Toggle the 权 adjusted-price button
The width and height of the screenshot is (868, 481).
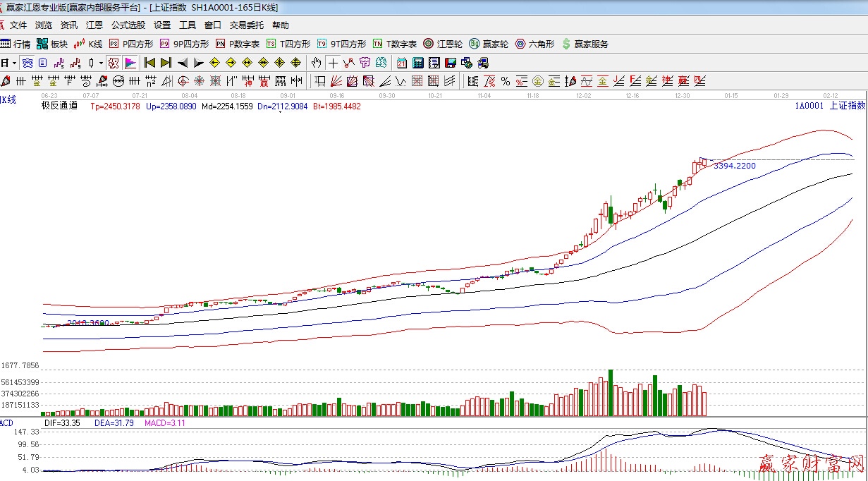point(114,63)
